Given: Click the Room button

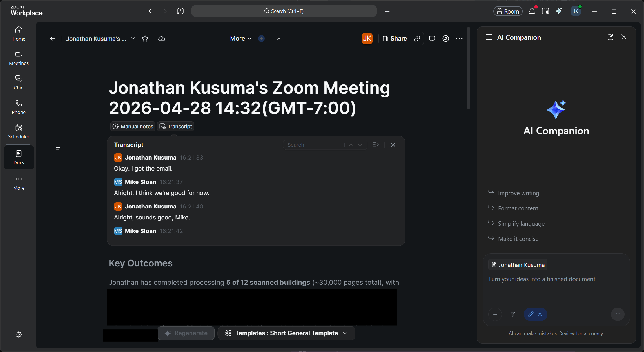Looking at the screenshot, I should click(508, 11).
